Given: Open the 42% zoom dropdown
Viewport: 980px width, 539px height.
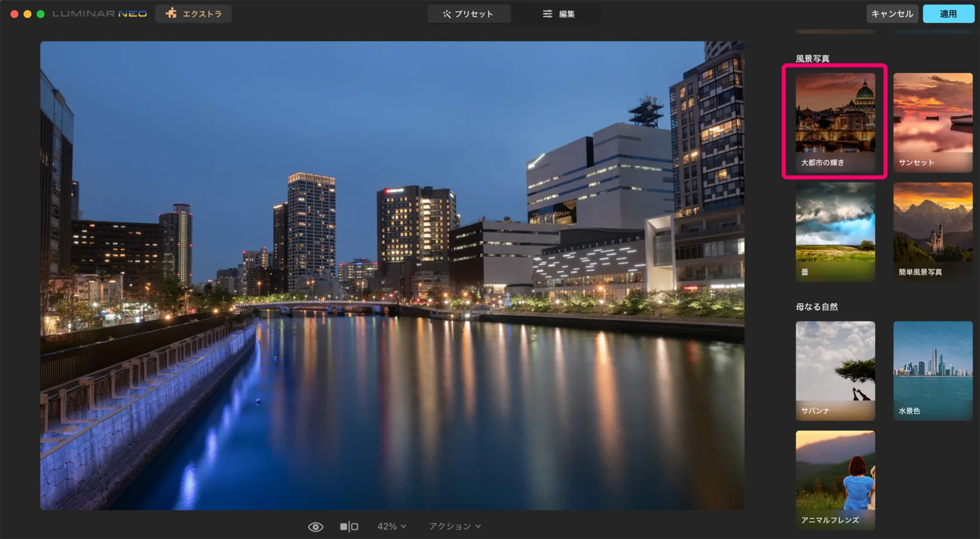Looking at the screenshot, I should [x=391, y=526].
